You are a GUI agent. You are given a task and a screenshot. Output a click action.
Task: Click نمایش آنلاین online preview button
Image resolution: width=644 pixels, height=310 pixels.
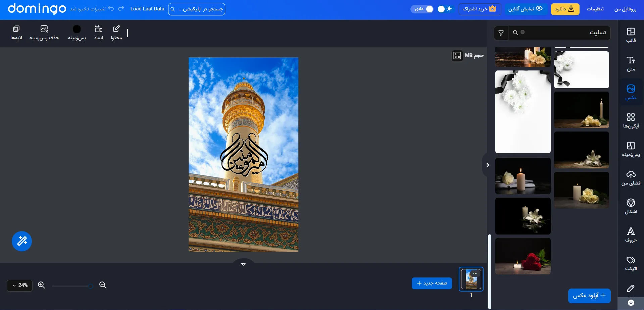[526, 9]
